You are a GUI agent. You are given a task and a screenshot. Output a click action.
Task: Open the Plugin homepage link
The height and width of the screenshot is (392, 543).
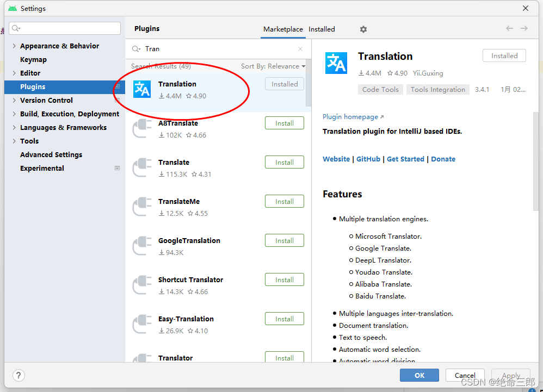point(353,117)
